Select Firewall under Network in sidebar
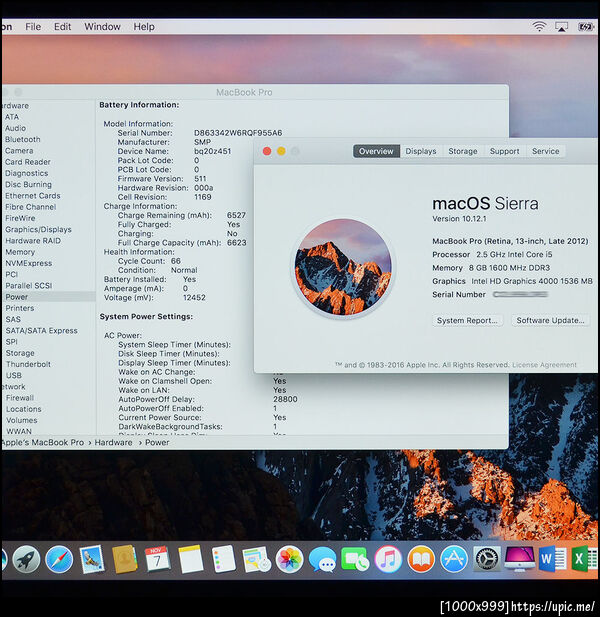This screenshot has height=617, width=600. pos(20,398)
